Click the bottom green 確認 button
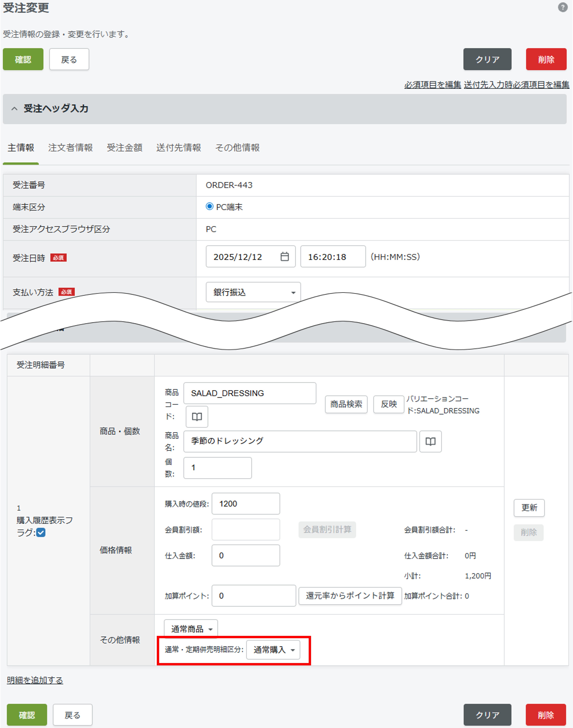Screen dimensions: 573x728 tap(27, 715)
